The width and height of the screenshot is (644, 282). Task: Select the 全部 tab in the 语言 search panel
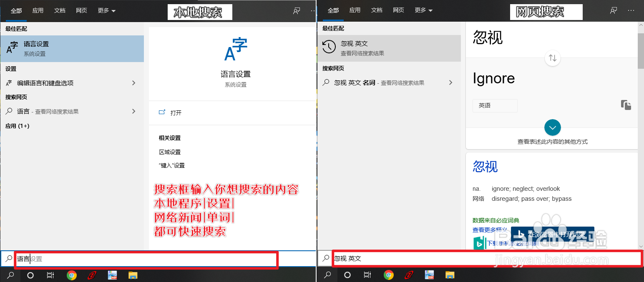coord(16,10)
